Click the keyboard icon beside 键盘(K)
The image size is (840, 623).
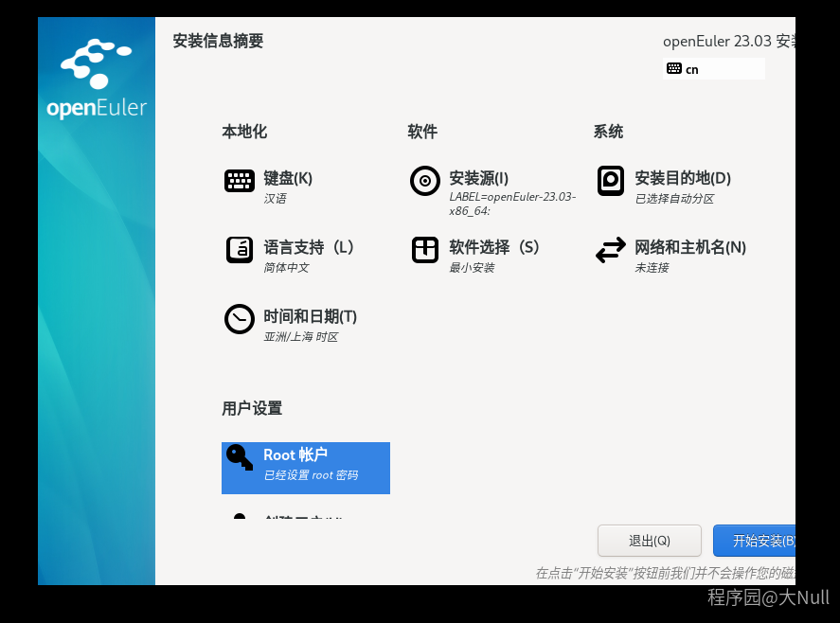point(240,180)
